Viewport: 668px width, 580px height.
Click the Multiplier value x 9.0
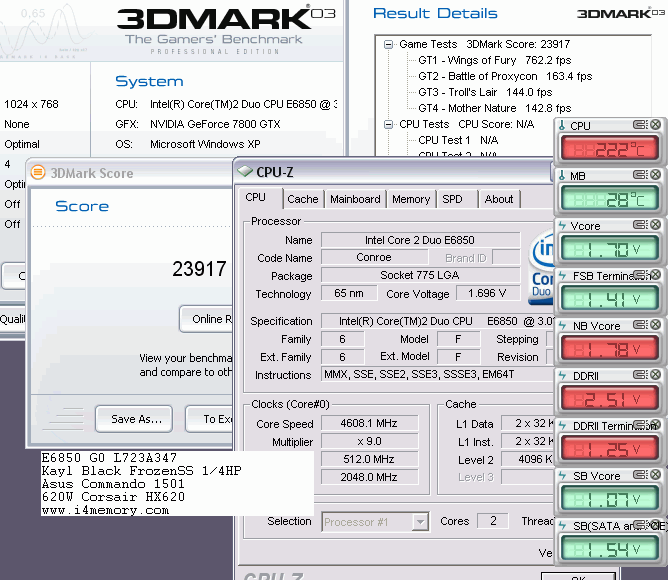tap(369, 441)
